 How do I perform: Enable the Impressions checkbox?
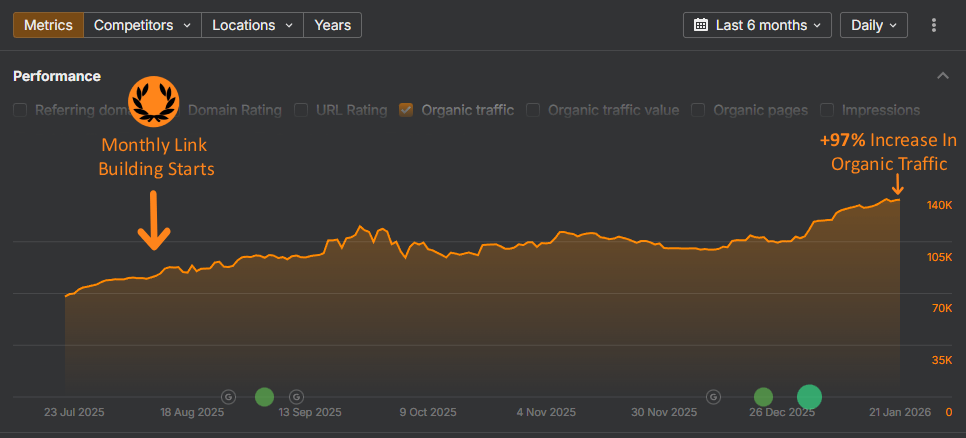827,110
